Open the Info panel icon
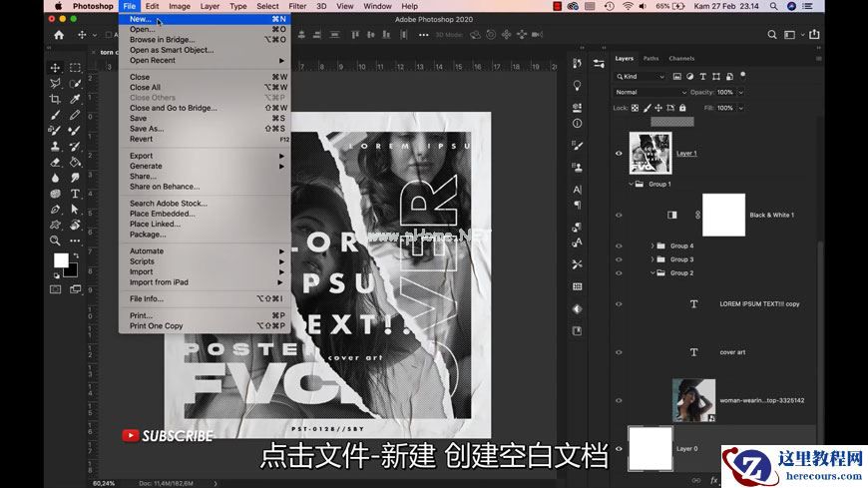Screen dimensions: 868x488 (x=577, y=124)
